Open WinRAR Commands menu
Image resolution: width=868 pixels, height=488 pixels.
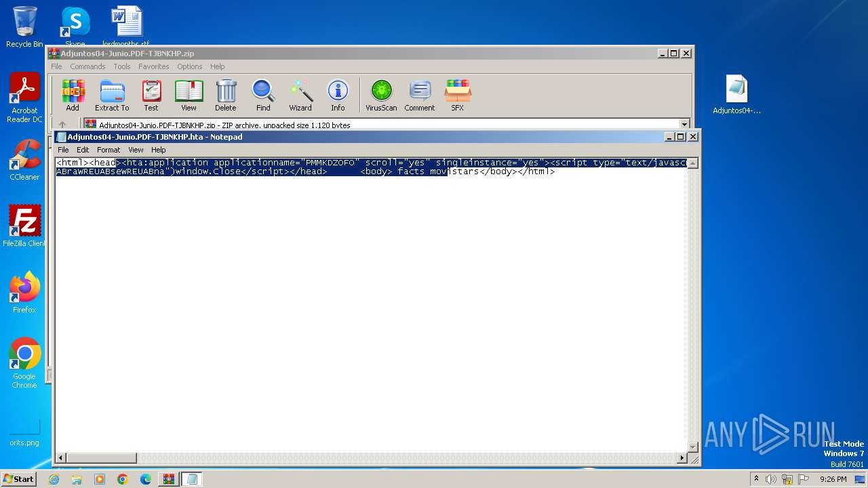(x=87, y=66)
